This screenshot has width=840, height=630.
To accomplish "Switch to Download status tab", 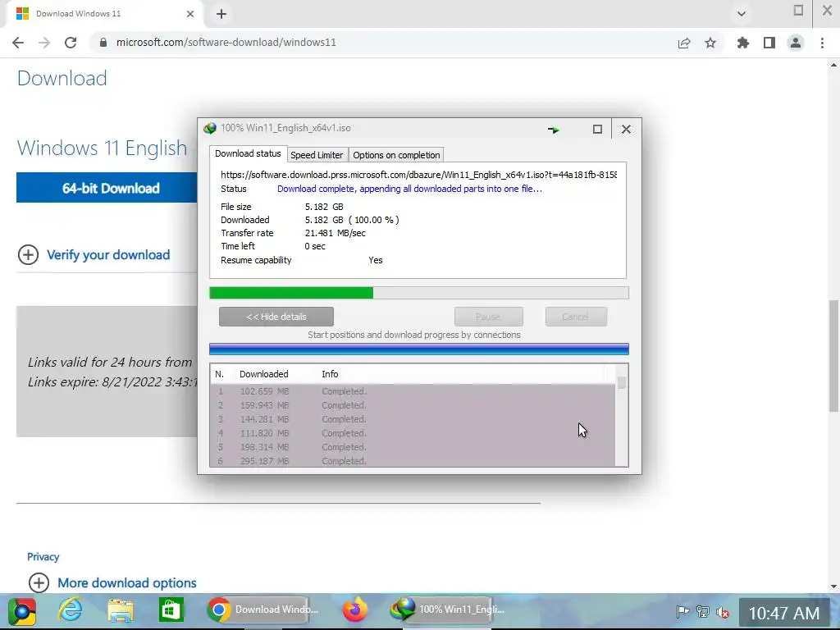I will tap(248, 153).
